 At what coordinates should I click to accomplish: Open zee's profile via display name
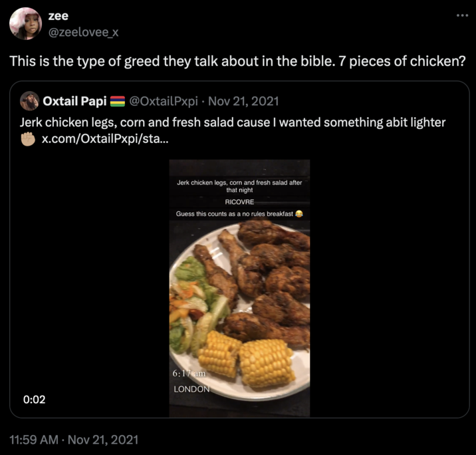point(59,16)
